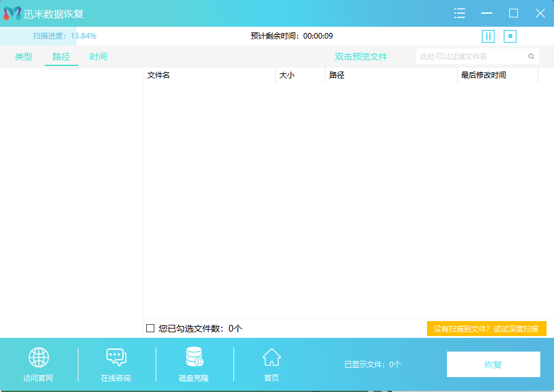
Task: Open the 访问官网 globe icon
Action: (39, 357)
